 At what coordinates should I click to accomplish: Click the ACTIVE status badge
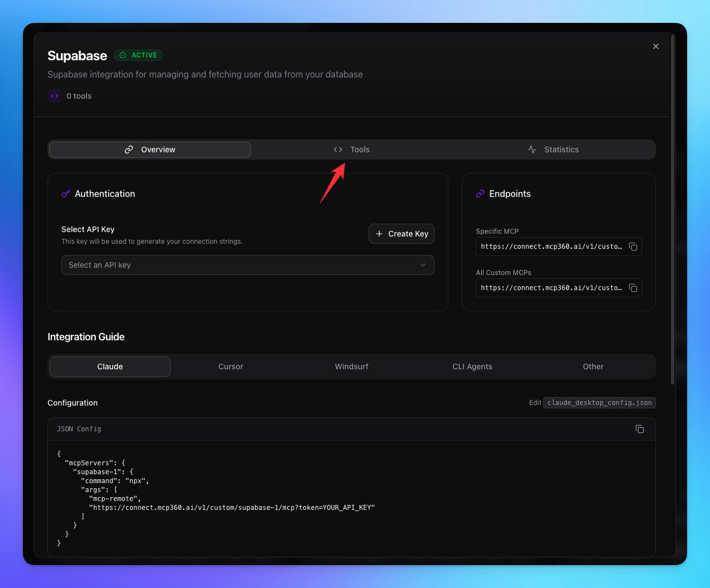click(138, 55)
